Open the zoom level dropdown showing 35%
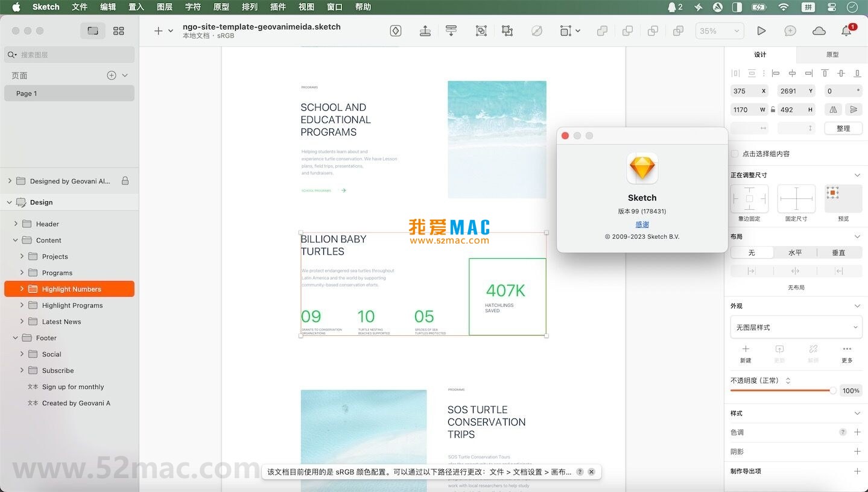Screen dimensions: 868x492 coord(720,31)
